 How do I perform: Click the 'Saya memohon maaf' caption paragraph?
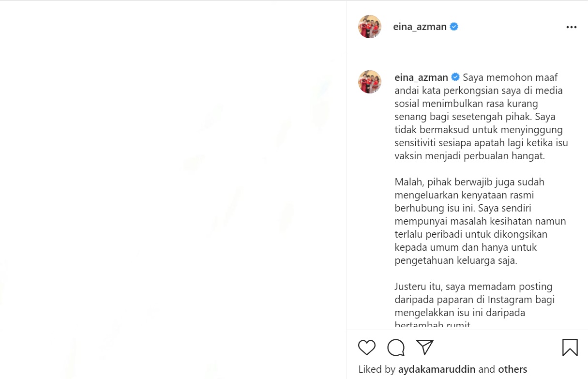(x=482, y=117)
